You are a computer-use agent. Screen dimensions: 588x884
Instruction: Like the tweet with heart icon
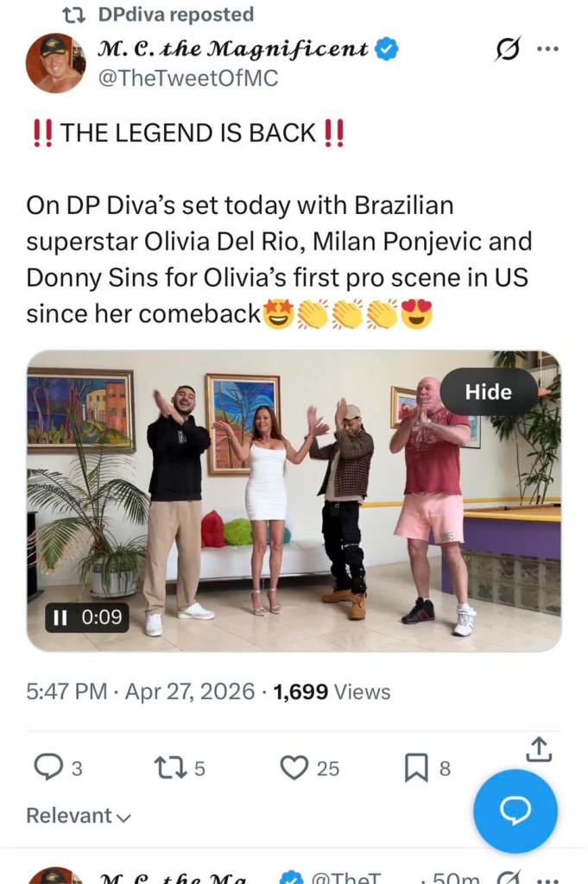(294, 767)
